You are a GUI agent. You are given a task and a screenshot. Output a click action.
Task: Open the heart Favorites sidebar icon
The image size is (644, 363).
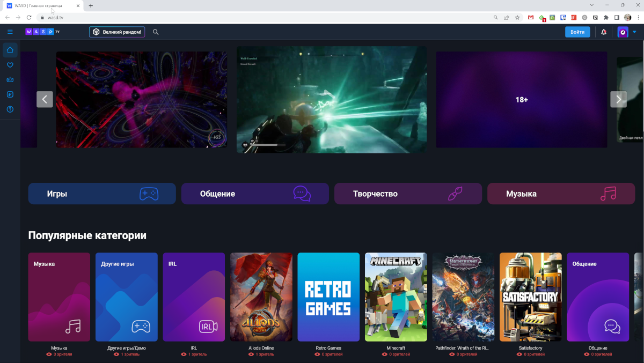point(10,65)
